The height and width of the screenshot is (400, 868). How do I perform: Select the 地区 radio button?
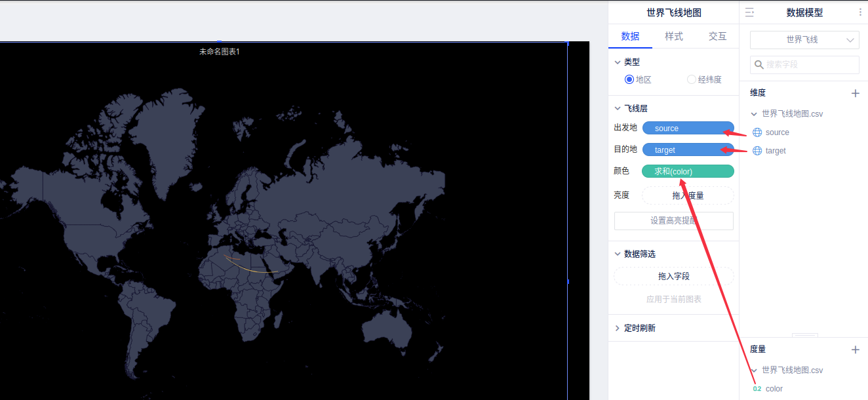pos(629,79)
